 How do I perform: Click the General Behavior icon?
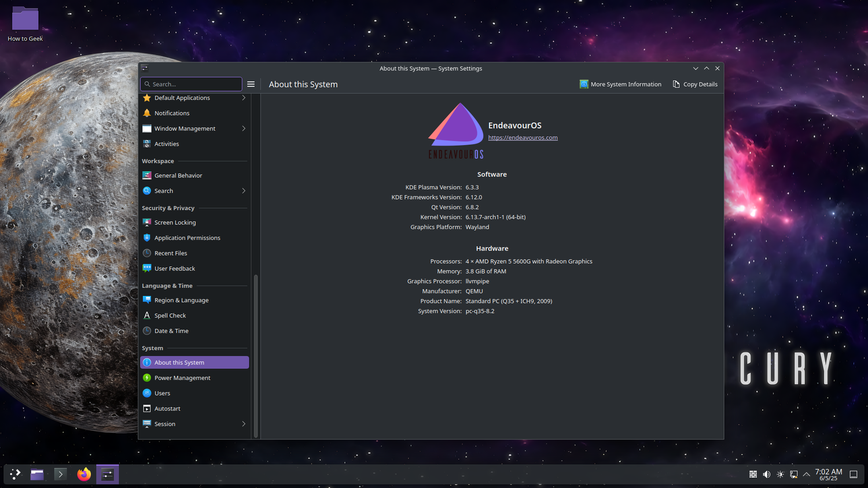tap(147, 175)
